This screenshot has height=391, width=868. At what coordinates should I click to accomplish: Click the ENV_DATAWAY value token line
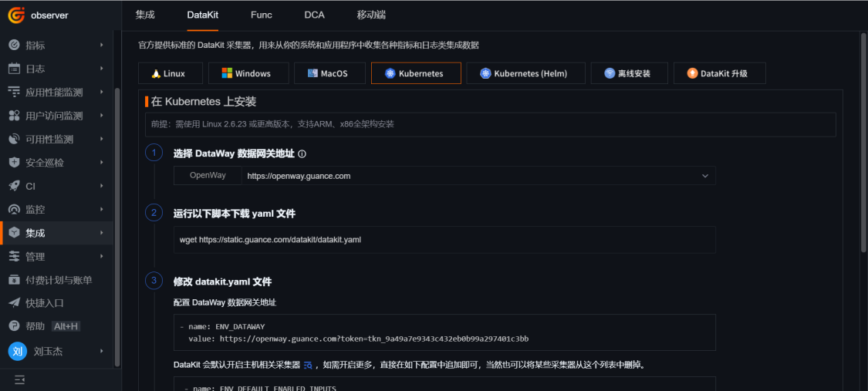pos(359,339)
